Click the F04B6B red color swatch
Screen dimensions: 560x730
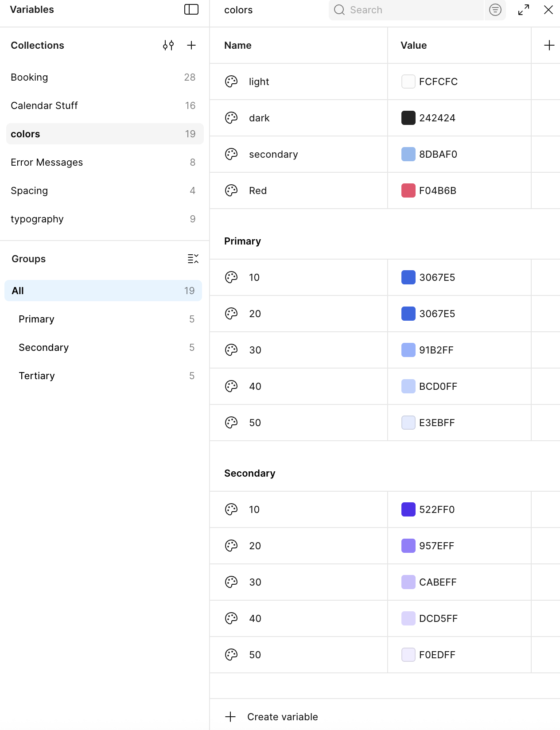click(x=408, y=190)
